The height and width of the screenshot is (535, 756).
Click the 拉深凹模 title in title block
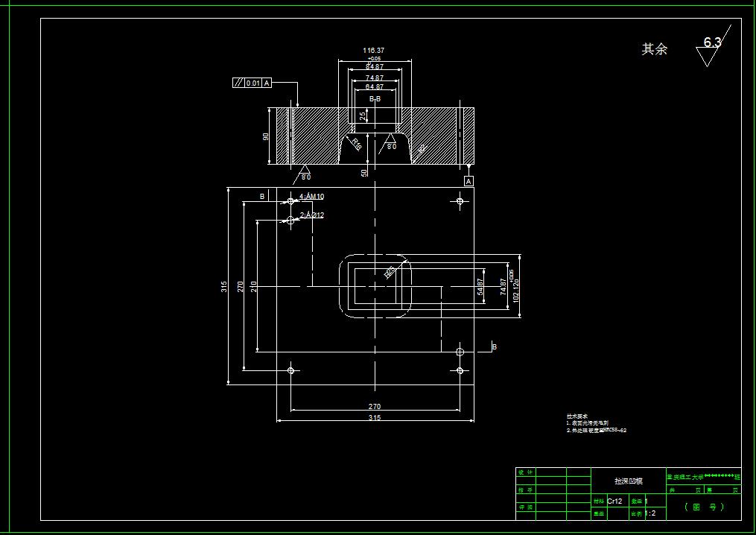pos(628,481)
